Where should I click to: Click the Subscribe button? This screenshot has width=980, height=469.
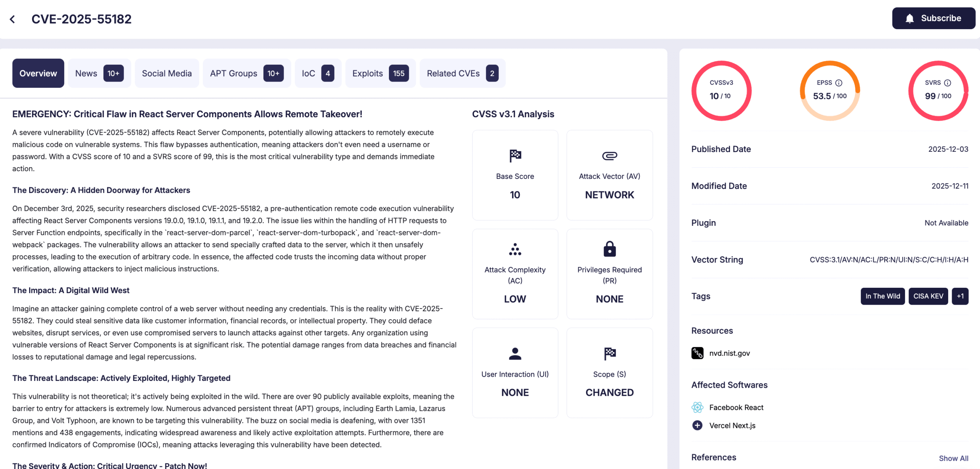click(933, 18)
